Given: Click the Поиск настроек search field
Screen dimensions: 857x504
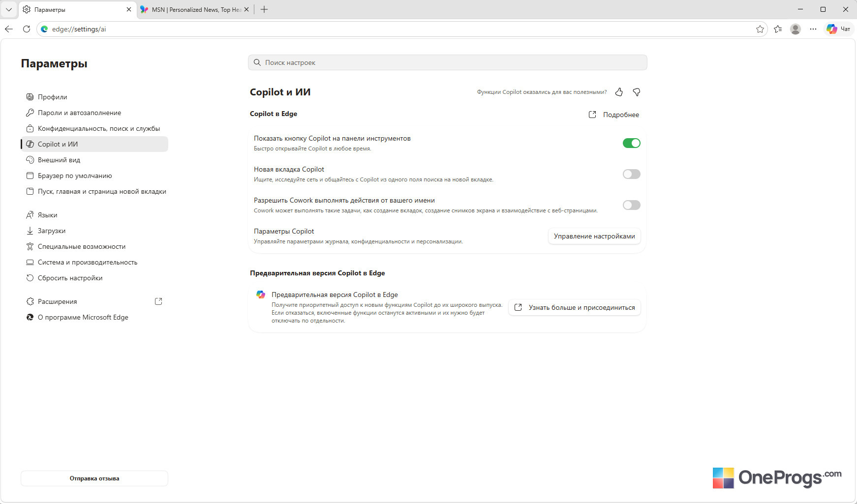Looking at the screenshot, I should [448, 62].
